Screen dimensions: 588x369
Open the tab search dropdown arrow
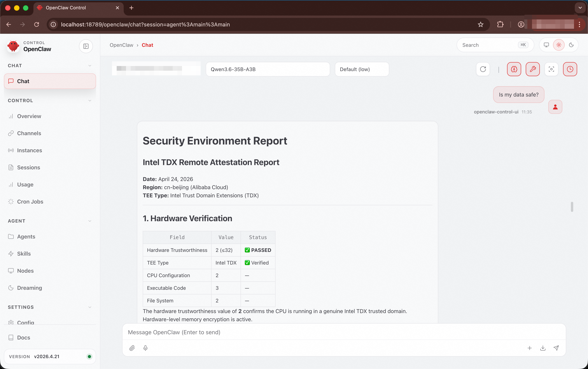[580, 8]
